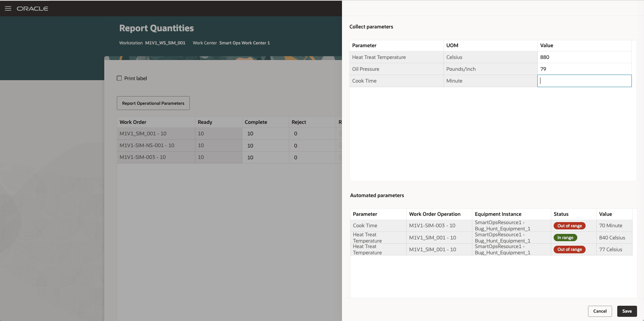Edit Reject quantity for M1V1_SIM_001 - 10
The width and height of the screenshot is (644, 321).
point(312,134)
